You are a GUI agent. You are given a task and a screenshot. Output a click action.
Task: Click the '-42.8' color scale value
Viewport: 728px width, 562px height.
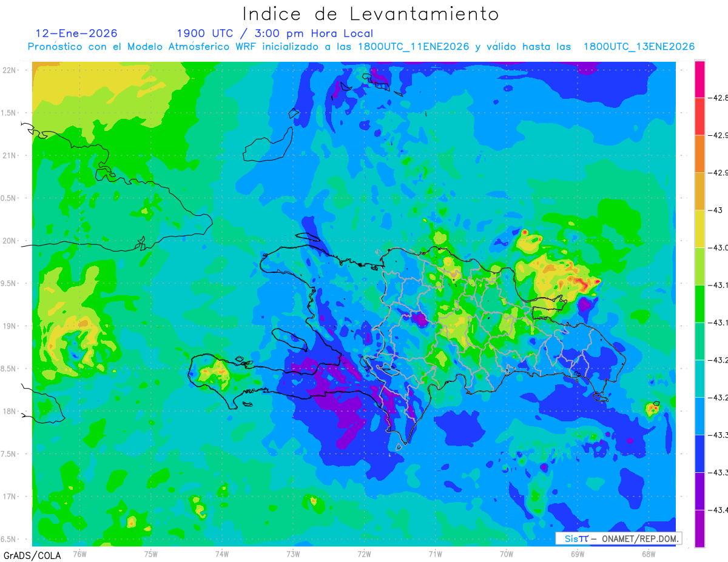pos(718,98)
